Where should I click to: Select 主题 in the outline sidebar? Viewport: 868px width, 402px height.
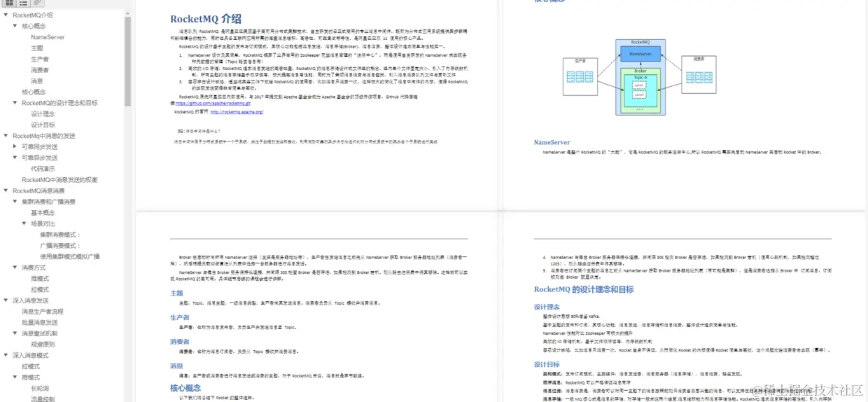[x=37, y=48]
